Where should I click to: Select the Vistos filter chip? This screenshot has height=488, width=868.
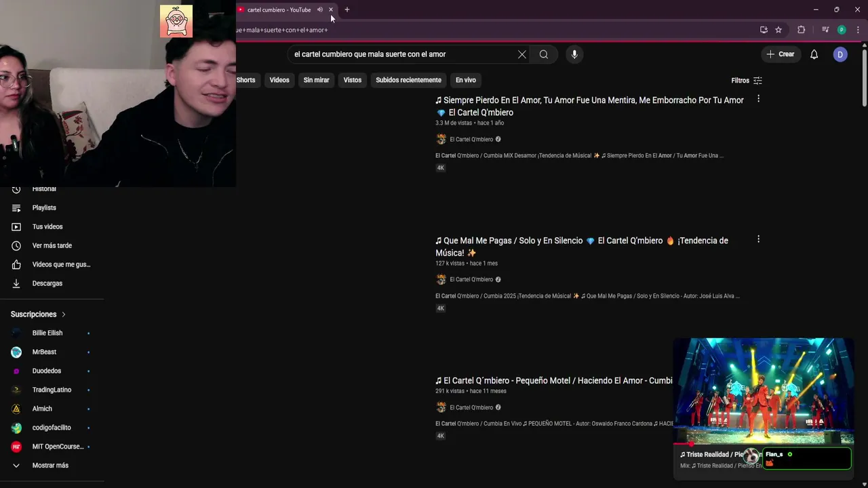point(353,80)
